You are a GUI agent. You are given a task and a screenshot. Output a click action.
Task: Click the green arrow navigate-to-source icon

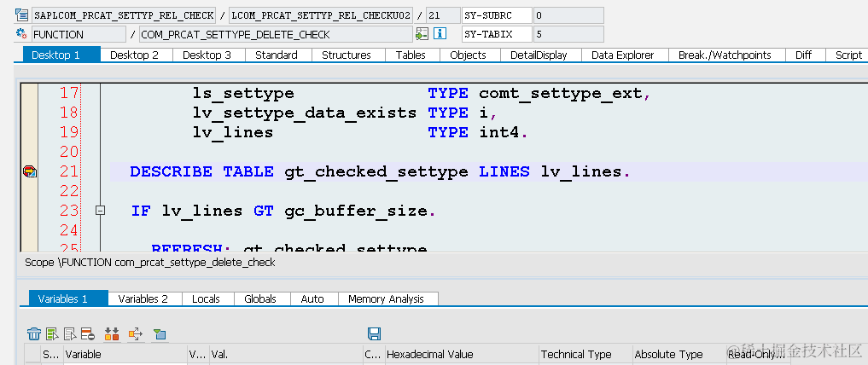click(x=422, y=34)
